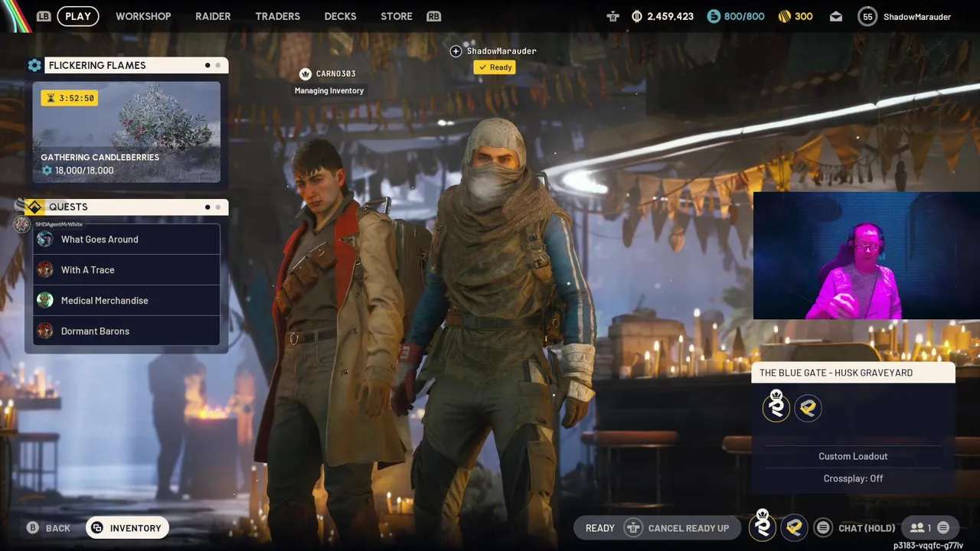Click the menu icon next to squad count
980x551 pixels.
943,527
